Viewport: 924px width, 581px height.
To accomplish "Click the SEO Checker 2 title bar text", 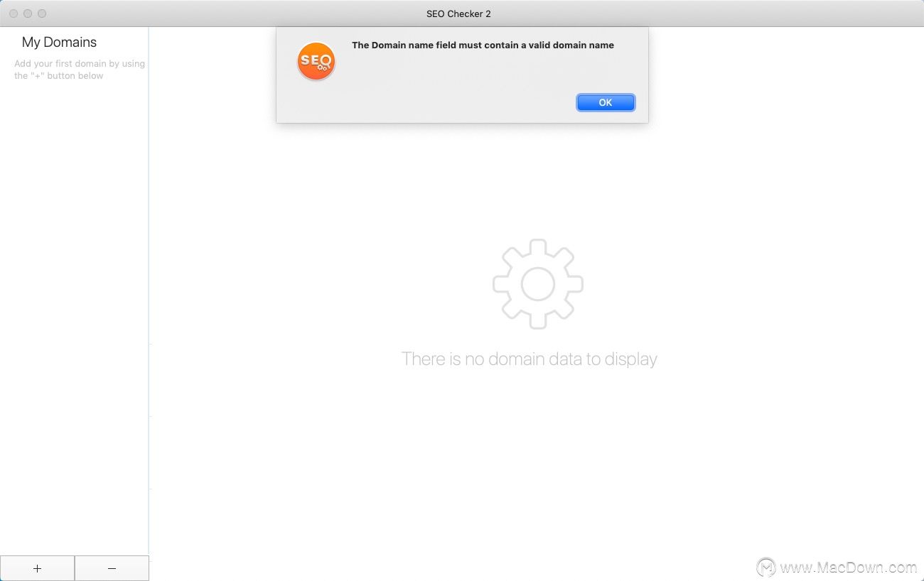I will (458, 13).
